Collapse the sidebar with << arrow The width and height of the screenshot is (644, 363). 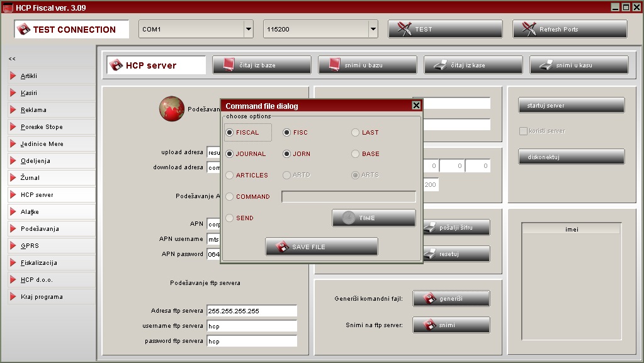pyautogui.click(x=12, y=59)
